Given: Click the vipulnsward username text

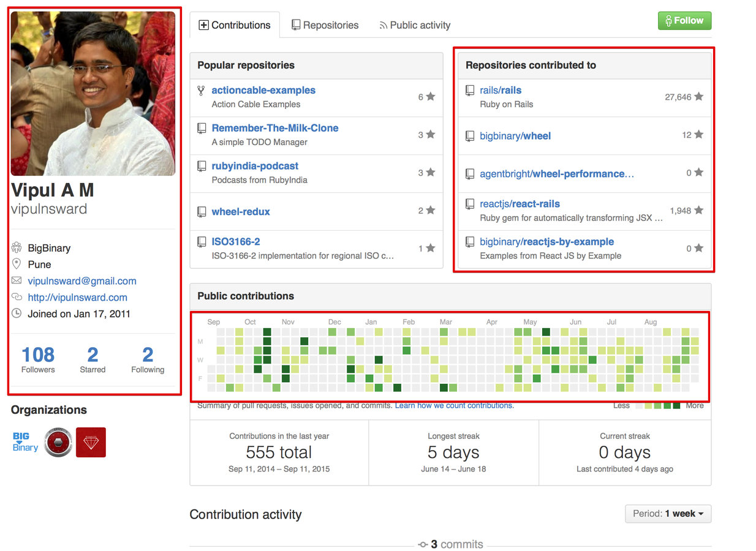Looking at the screenshot, I should tap(49, 209).
